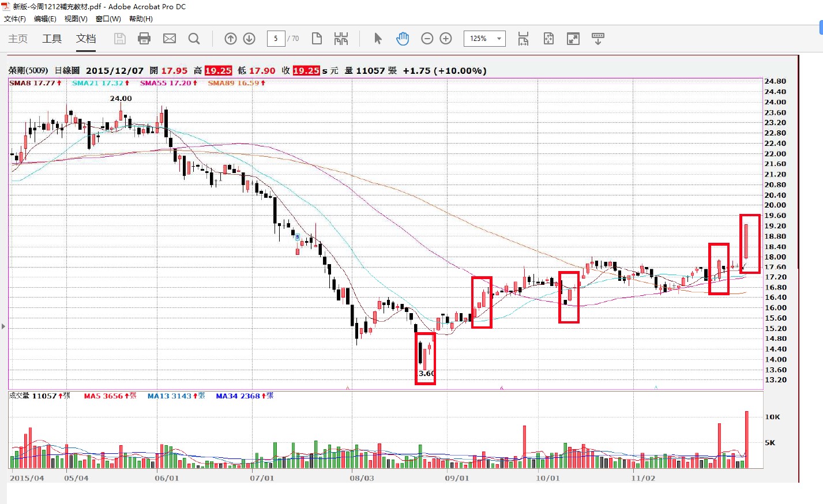Screen dimensions: 823x504
Task: Open the 编辑(E) menu
Action: 45,19
